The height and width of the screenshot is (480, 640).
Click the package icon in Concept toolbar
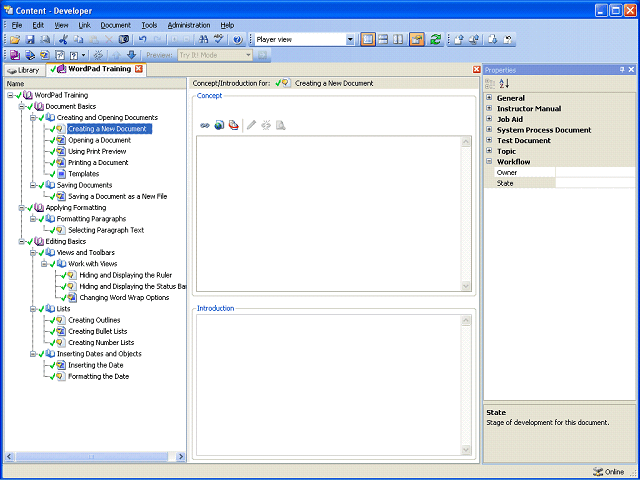pos(233,125)
